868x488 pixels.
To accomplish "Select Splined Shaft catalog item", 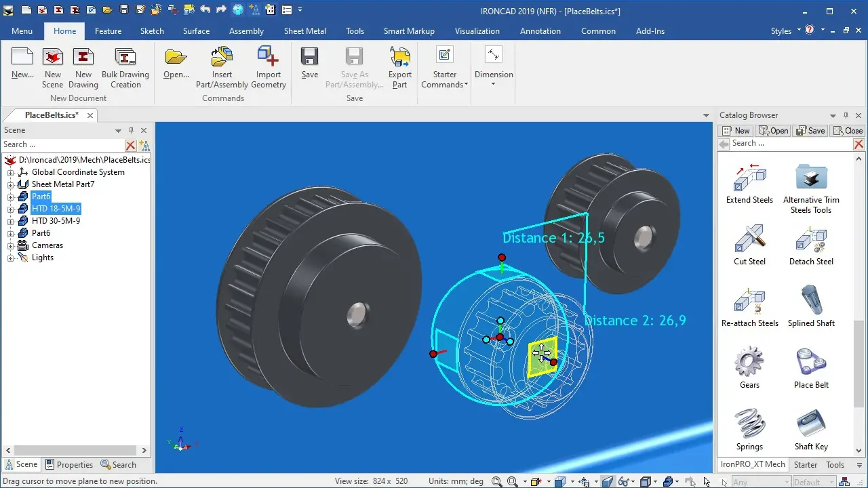I will [811, 307].
